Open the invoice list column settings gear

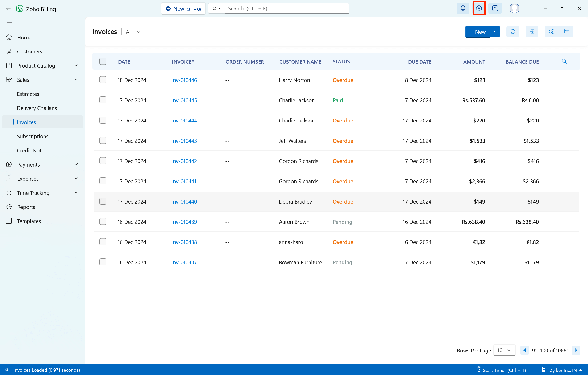coord(551,32)
